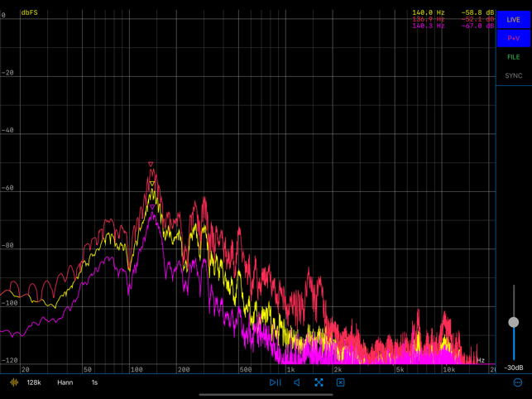532x399 pixels.
Task: Open the 128k FFT size setting
Action: 34,382
